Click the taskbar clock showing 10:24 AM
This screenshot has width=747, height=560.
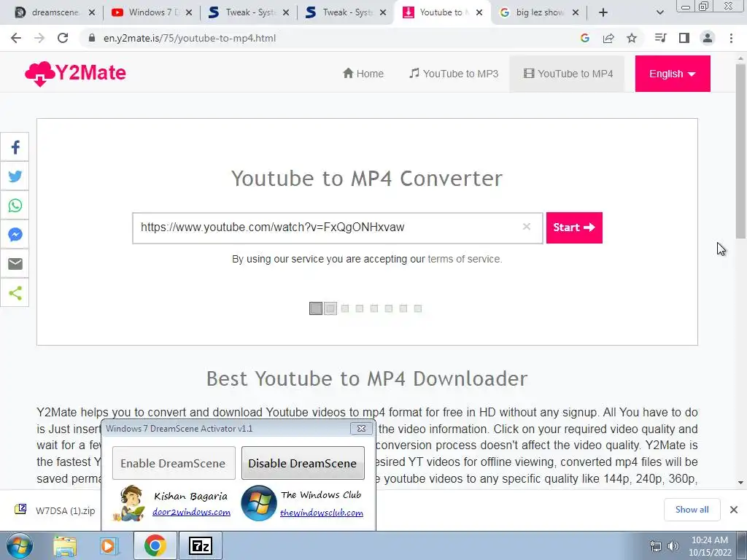pos(709,546)
